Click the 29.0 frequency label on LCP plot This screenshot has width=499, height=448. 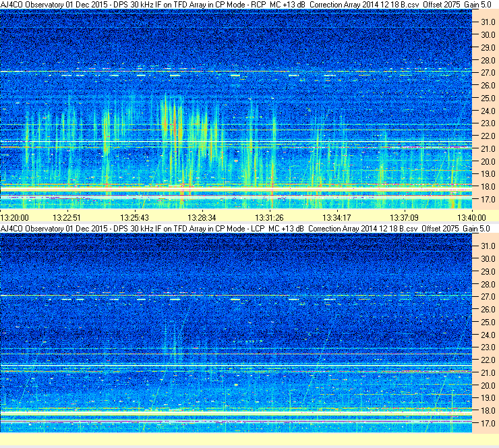click(488, 272)
